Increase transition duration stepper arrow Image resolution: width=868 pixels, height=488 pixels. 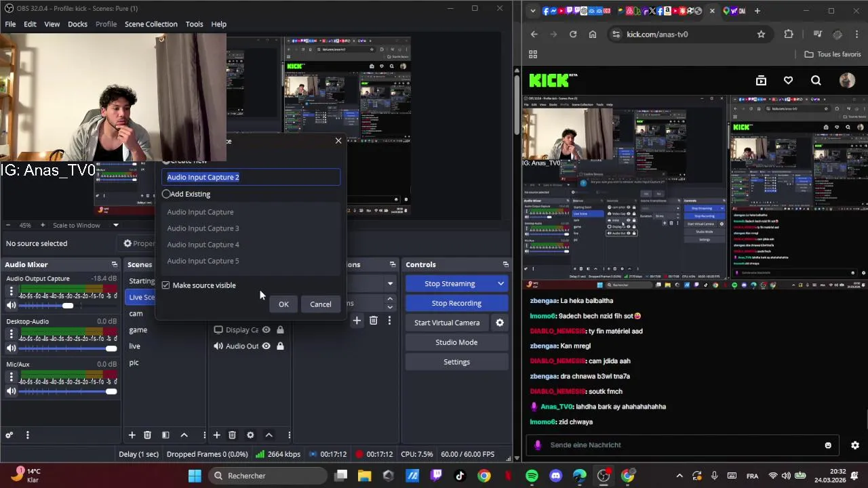point(390,299)
